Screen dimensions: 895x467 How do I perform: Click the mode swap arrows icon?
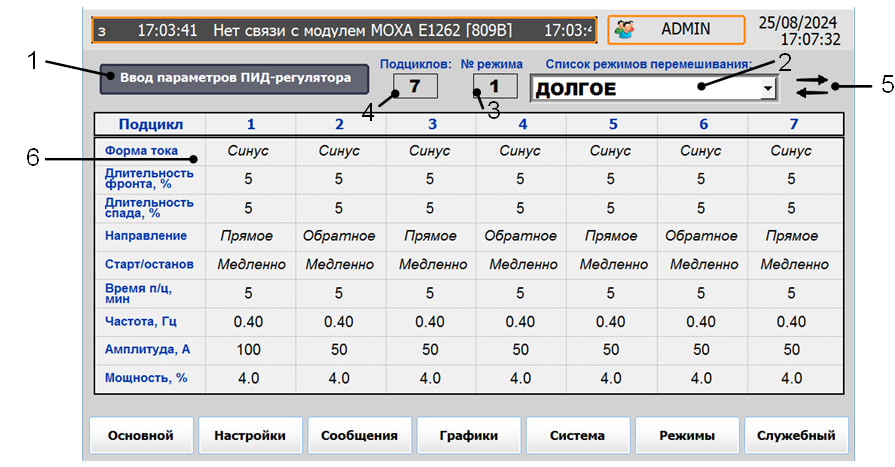812,86
